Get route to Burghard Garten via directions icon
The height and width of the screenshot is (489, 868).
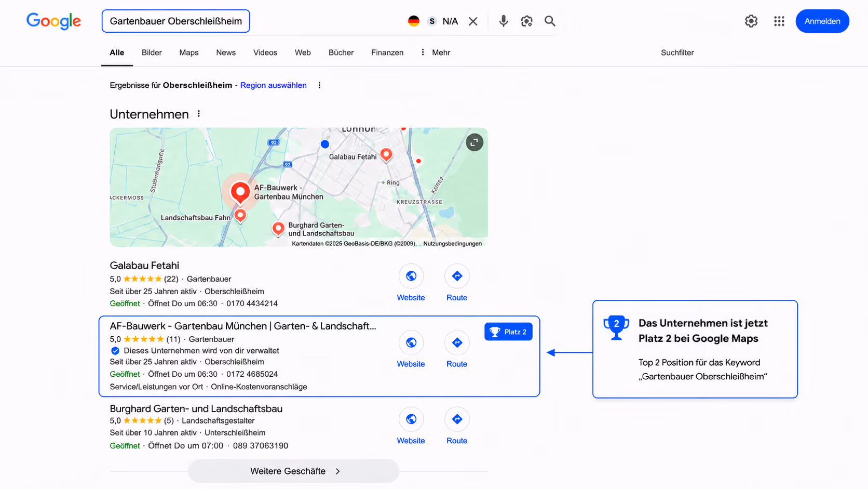457,419
